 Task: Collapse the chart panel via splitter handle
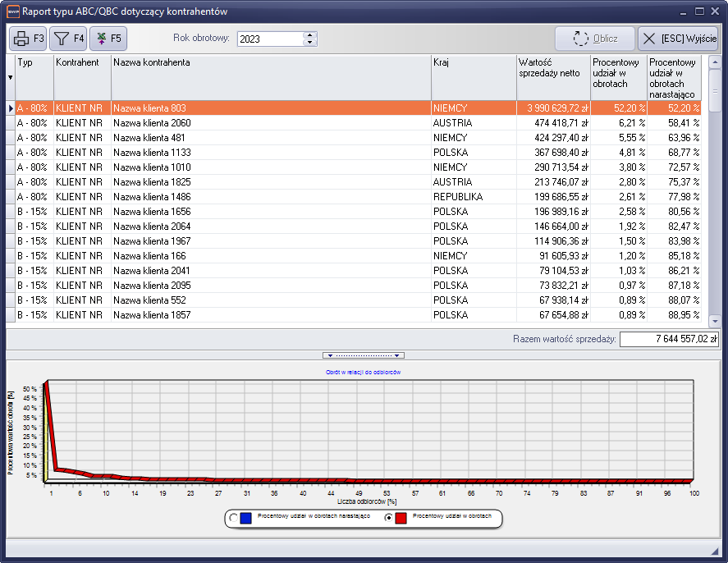[x=363, y=355]
